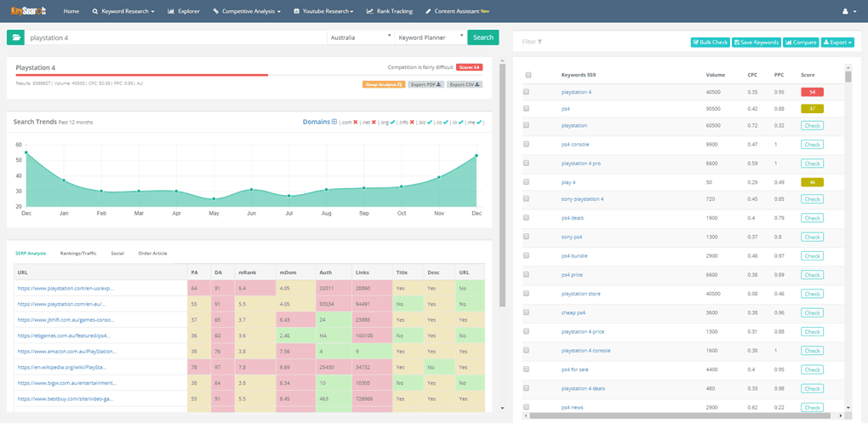Open Competitive Analysis dropdown menu
This screenshot has height=424, width=868.
(247, 11)
